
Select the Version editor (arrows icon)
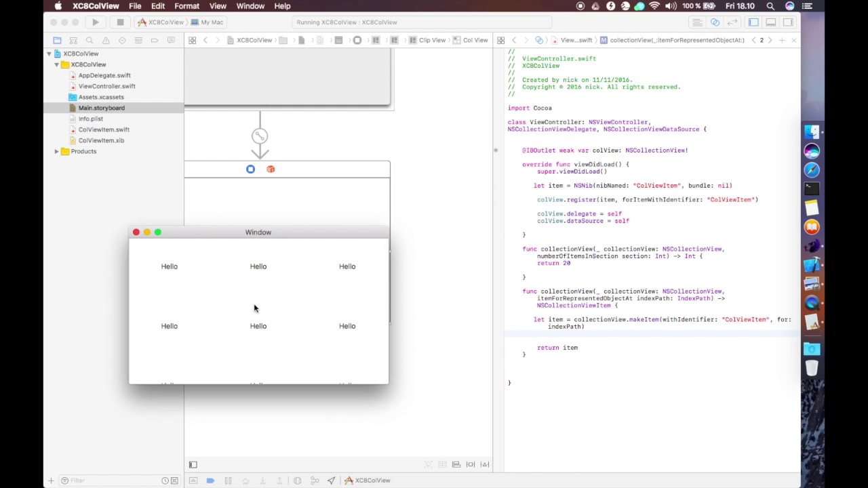coord(732,22)
